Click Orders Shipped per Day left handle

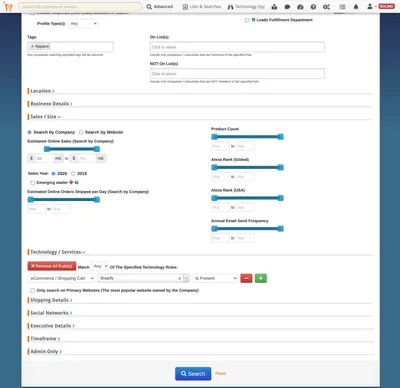pos(31,200)
